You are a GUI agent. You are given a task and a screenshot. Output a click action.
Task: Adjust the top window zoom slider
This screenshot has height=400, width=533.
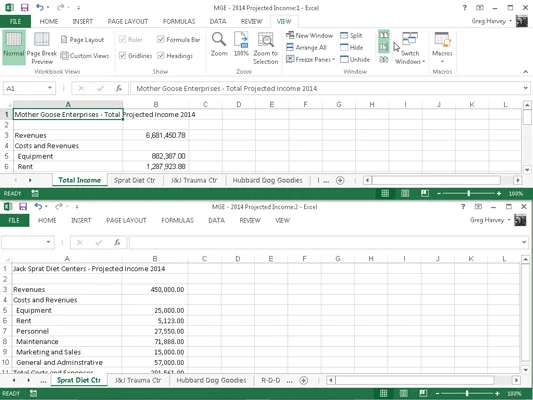[468, 193]
